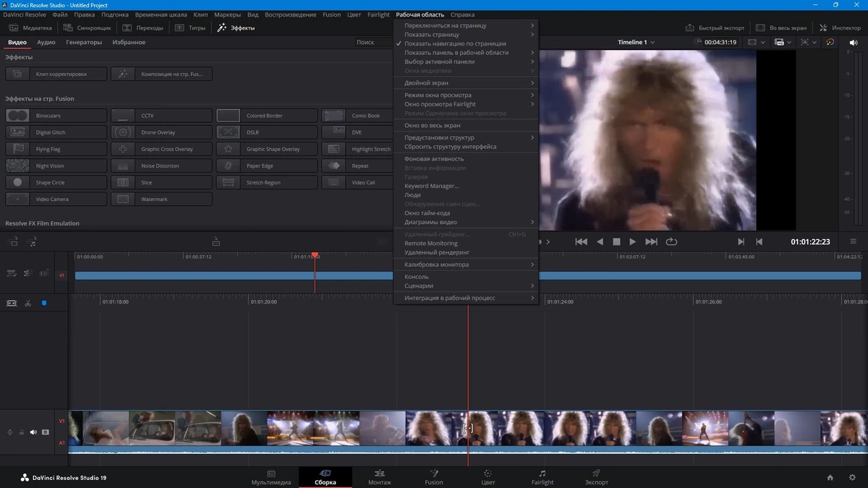Expand Интеграция в рабочий процесс submenu
Screen dimensions: 868x488
[x=465, y=298]
